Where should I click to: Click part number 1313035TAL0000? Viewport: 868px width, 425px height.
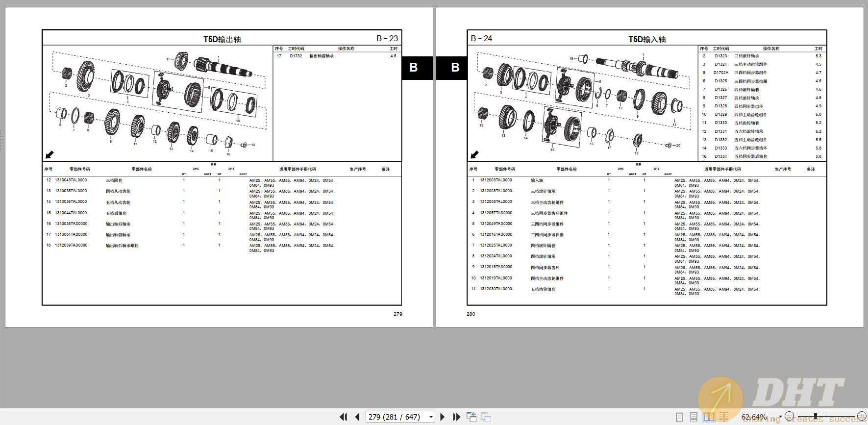tap(71, 191)
